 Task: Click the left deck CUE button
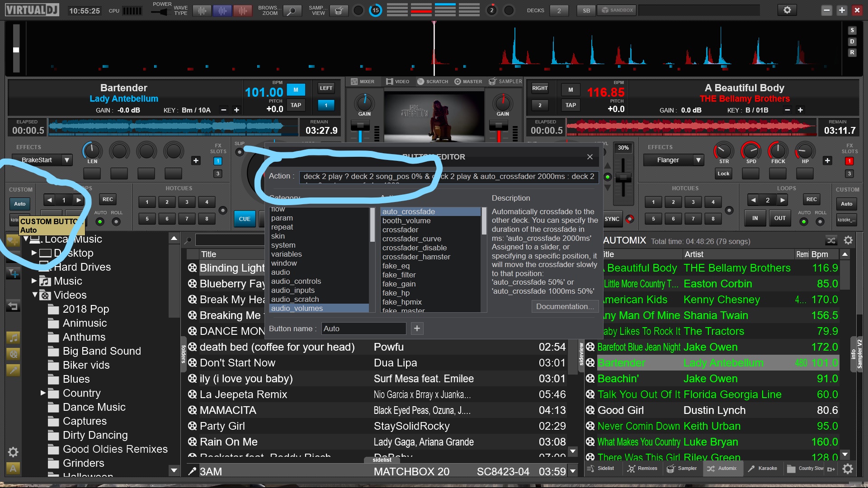(245, 219)
